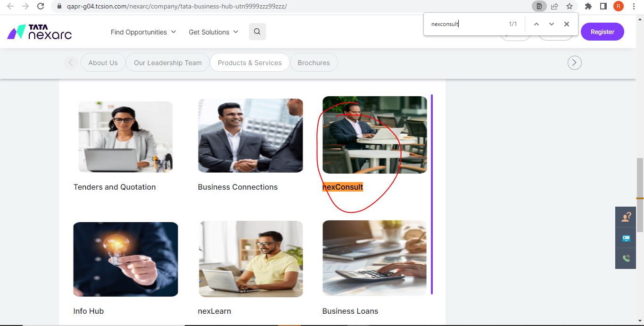Switch to the About Us tab
This screenshot has height=326, width=644.
(103, 63)
